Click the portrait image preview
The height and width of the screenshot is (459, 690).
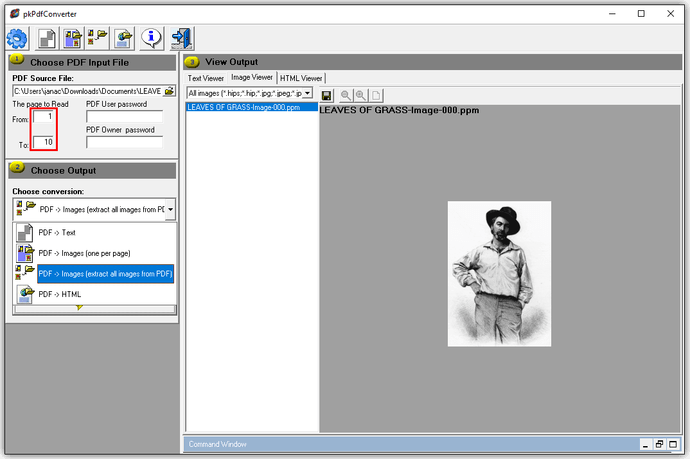(x=499, y=274)
